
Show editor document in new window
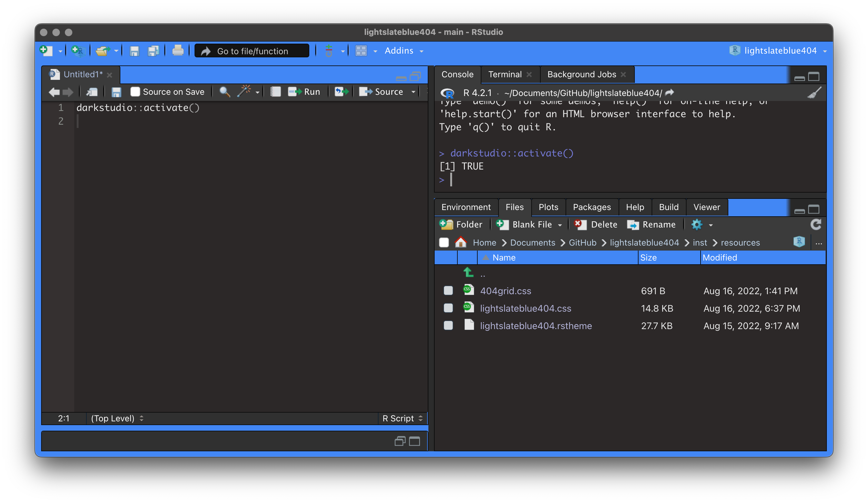pyautogui.click(x=92, y=92)
